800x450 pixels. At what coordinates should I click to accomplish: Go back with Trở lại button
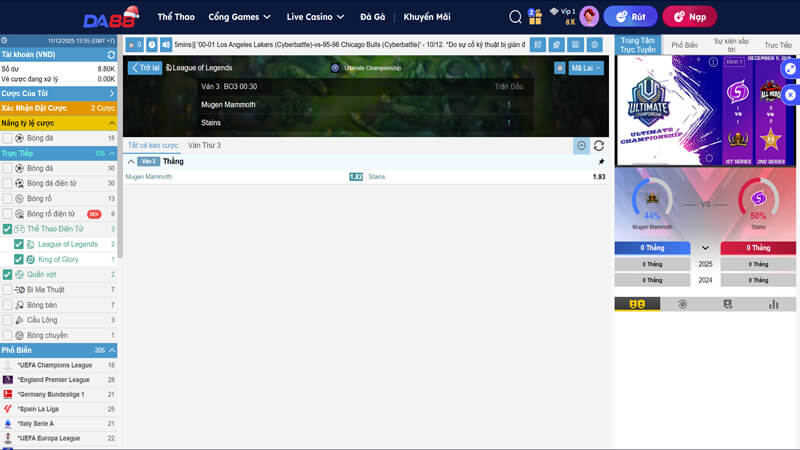click(x=145, y=68)
